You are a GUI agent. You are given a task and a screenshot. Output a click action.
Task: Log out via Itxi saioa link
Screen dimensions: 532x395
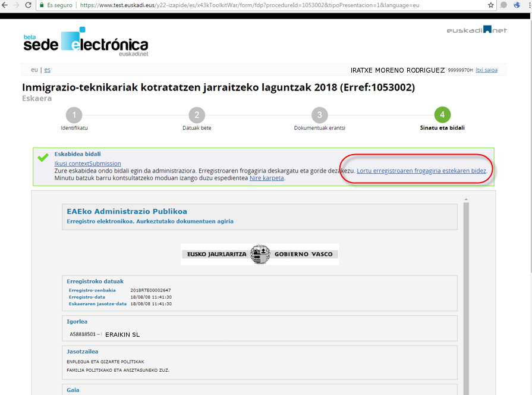[x=487, y=70]
